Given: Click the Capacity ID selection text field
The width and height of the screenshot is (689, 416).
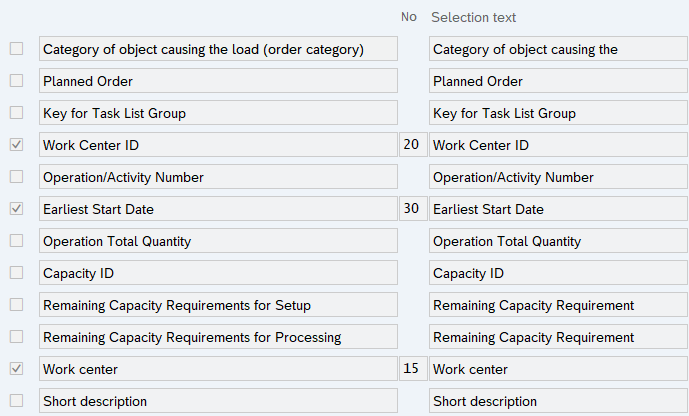Looking at the screenshot, I should pos(558,273).
